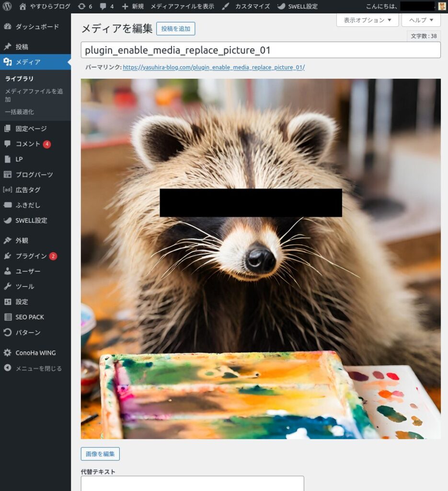This screenshot has width=448, height=491.
Task: Click the ダッシュボード dashboard icon
Action: pyautogui.click(x=8, y=27)
